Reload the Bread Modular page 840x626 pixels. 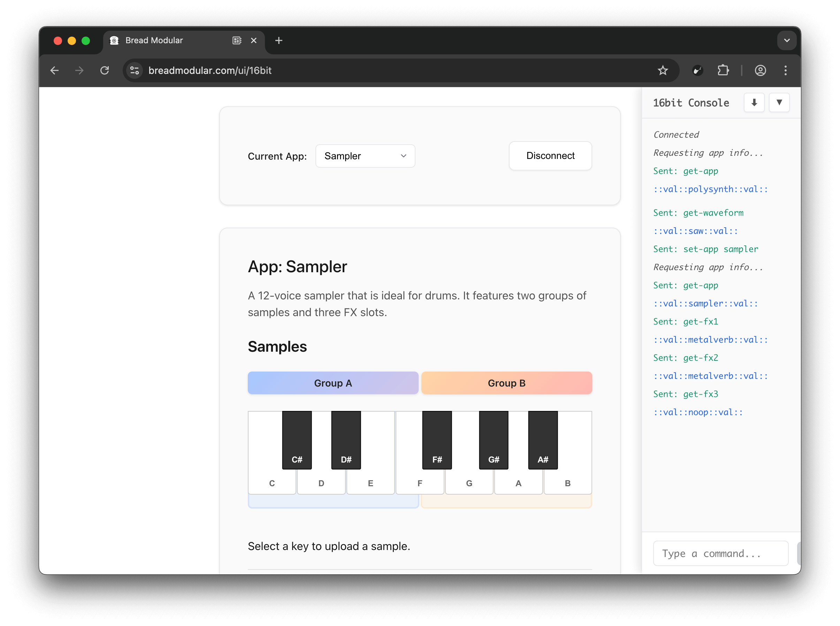[105, 70]
